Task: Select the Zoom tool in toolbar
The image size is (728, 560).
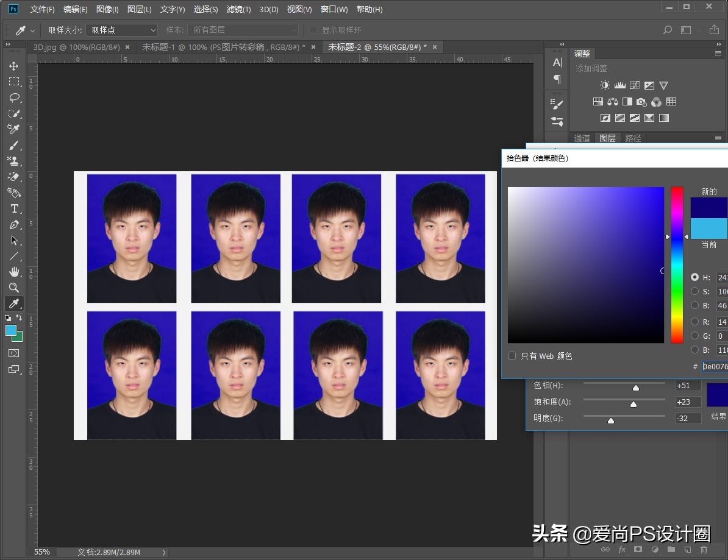Action: click(x=13, y=288)
